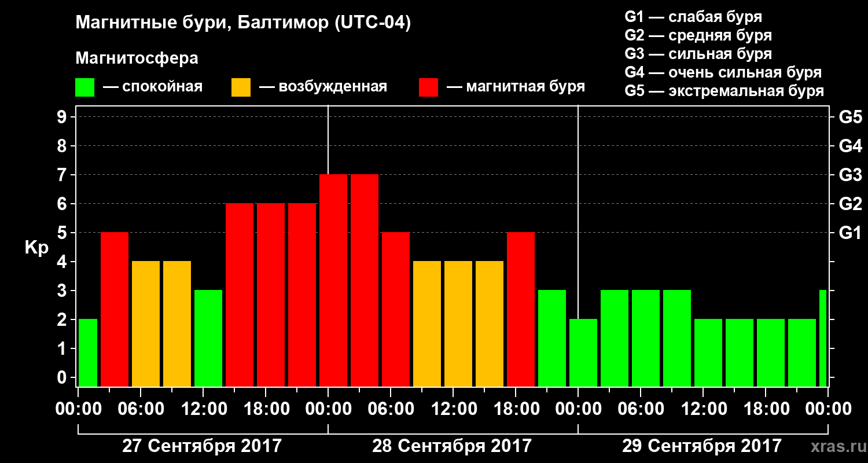Click the '27 Сентября 2017' date label
868x463 pixels.
(202, 446)
